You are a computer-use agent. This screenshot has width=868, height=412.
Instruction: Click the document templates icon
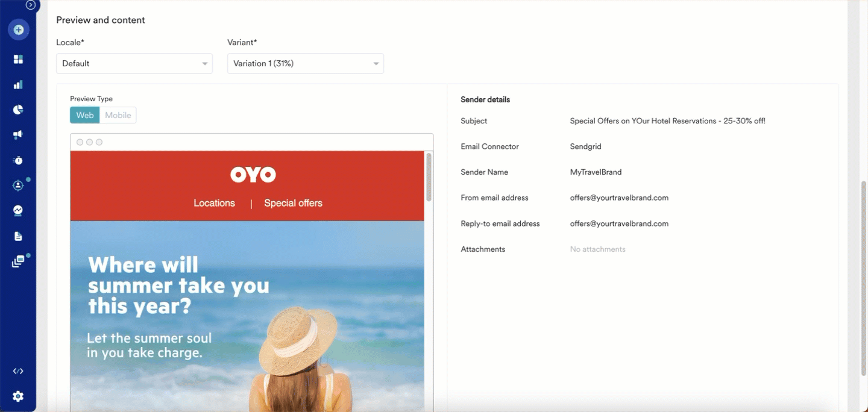[18, 235]
